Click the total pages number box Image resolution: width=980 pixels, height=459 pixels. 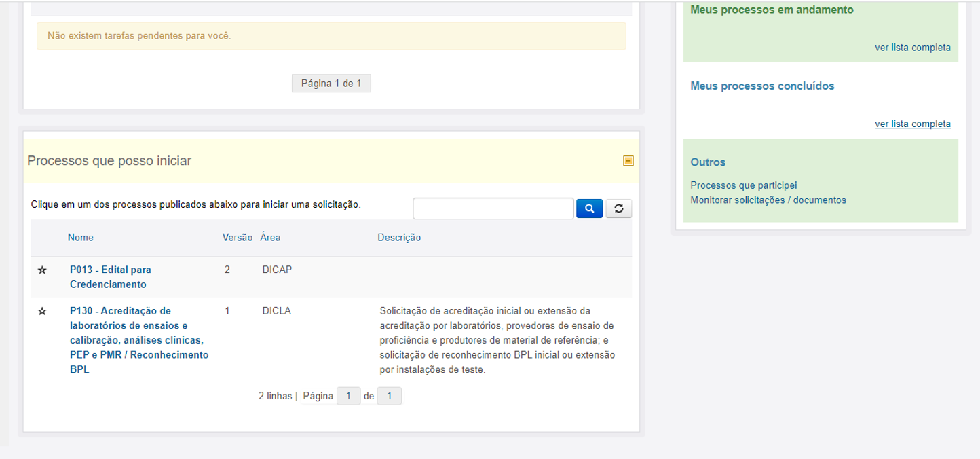click(x=390, y=396)
